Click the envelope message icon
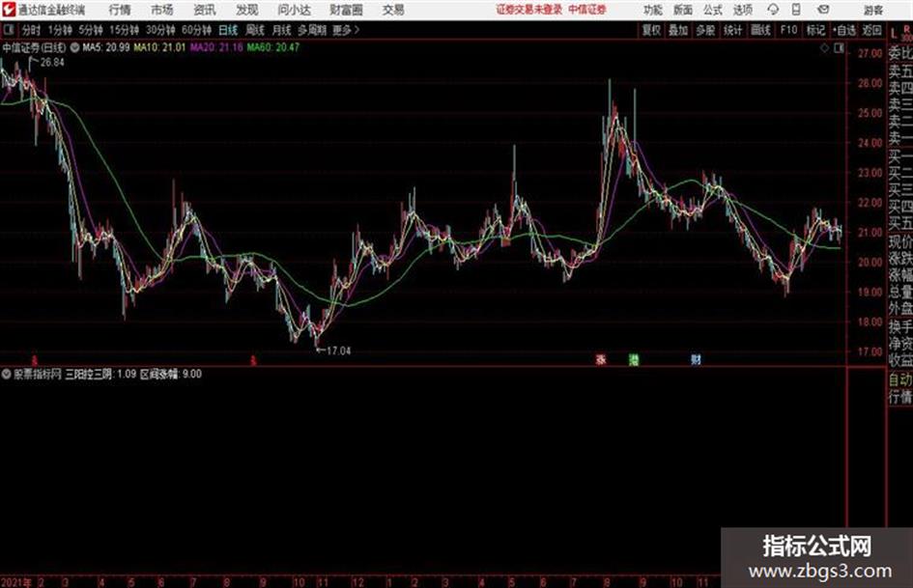913x588 pixels. click(823, 10)
